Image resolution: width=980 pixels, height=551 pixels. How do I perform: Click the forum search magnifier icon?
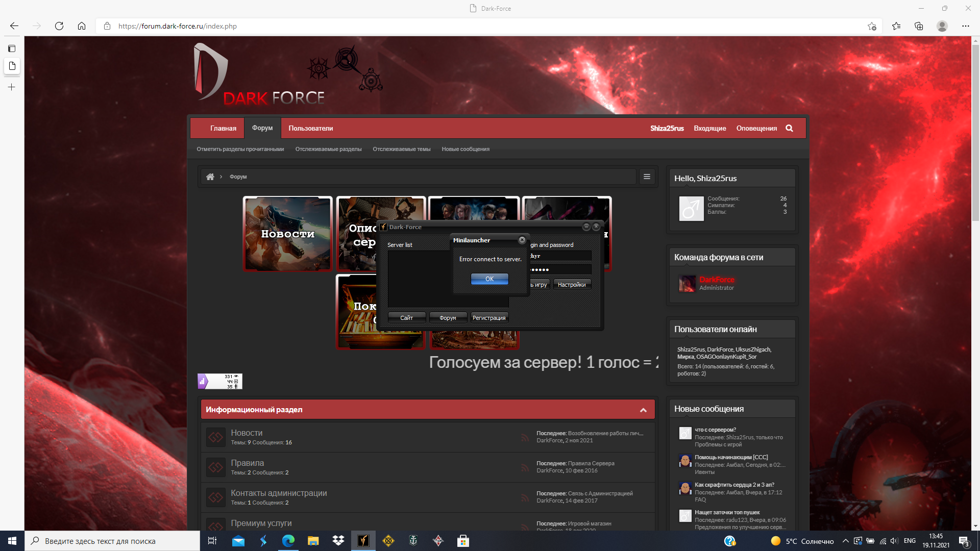[789, 128]
